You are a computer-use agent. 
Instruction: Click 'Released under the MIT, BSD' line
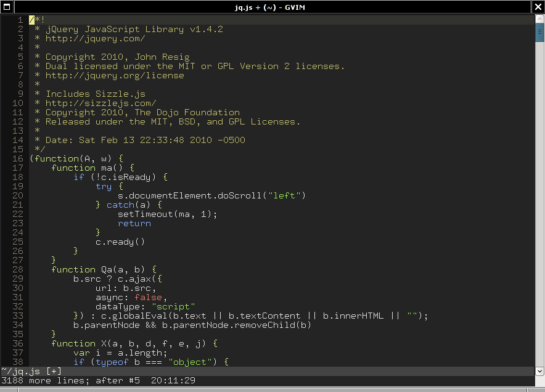(x=173, y=121)
